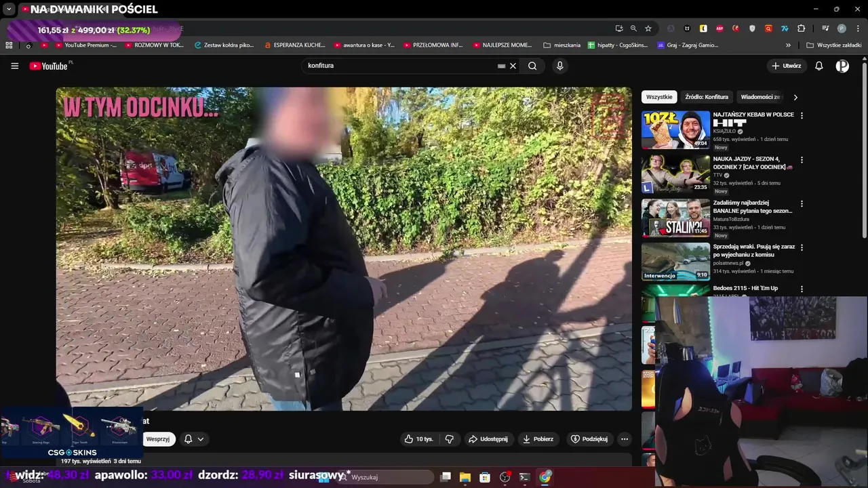Open ROZMOWY W TOK bookmark
Viewport: 868px width, 488px height.
click(x=154, y=45)
